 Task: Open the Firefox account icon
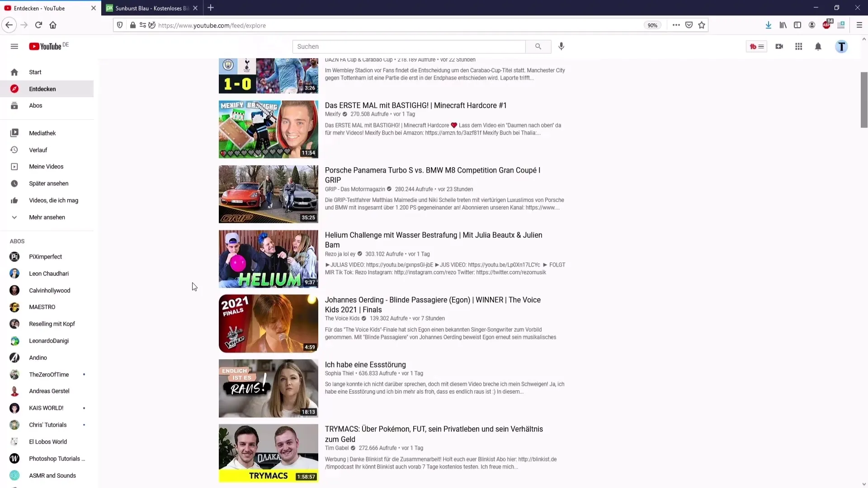(812, 25)
